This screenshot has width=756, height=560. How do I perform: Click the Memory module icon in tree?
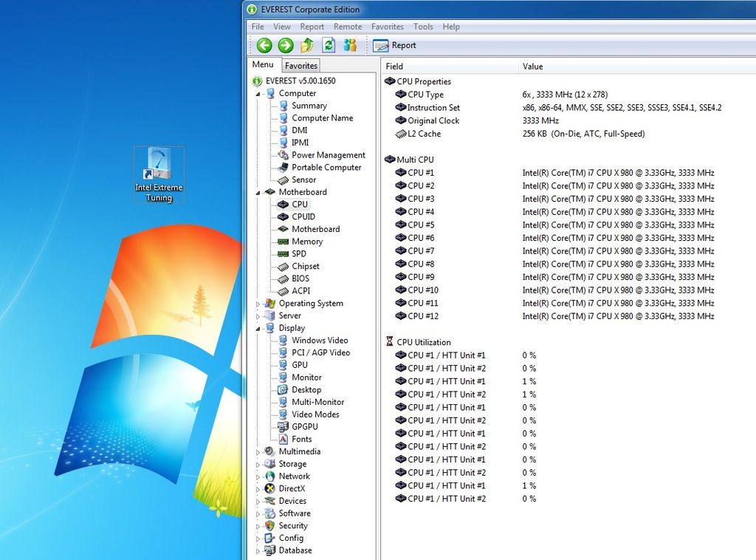pyautogui.click(x=283, y=242)
